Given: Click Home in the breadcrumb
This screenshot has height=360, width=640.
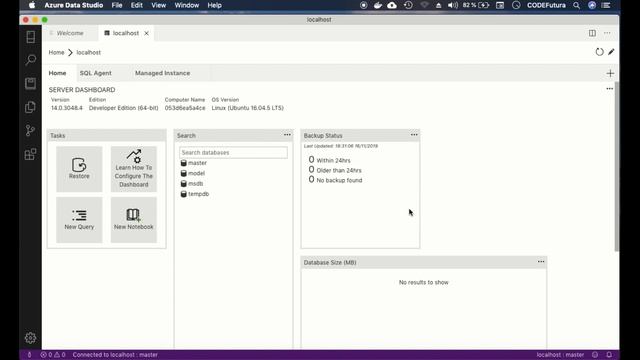Looking at the screenshot, I should 56,52.
